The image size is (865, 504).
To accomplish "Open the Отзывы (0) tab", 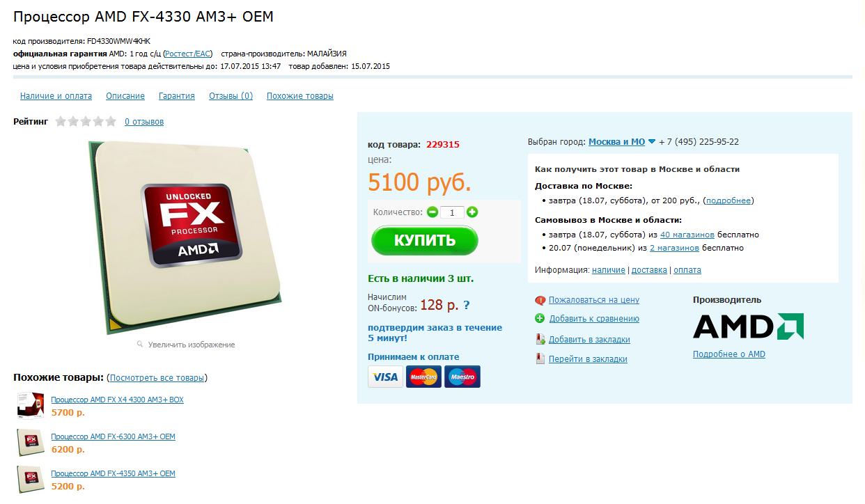I will click(231, 96).
